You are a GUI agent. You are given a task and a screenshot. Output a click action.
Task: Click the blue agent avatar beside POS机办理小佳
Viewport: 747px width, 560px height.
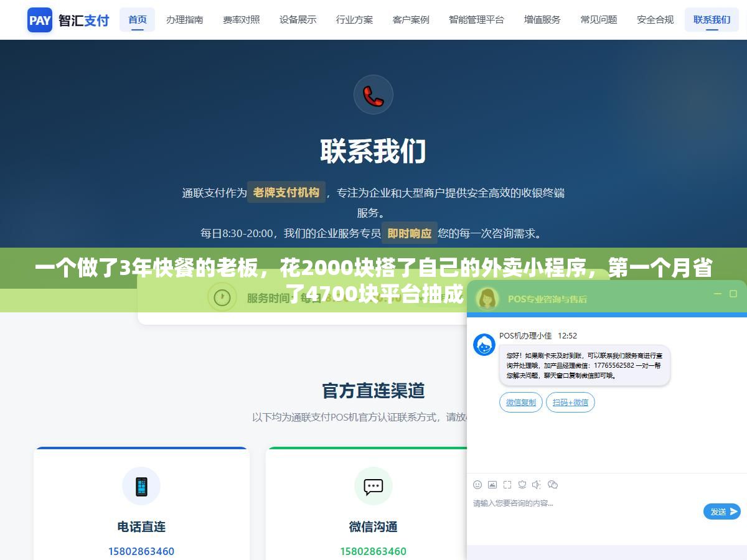click(x=484, y=345)
